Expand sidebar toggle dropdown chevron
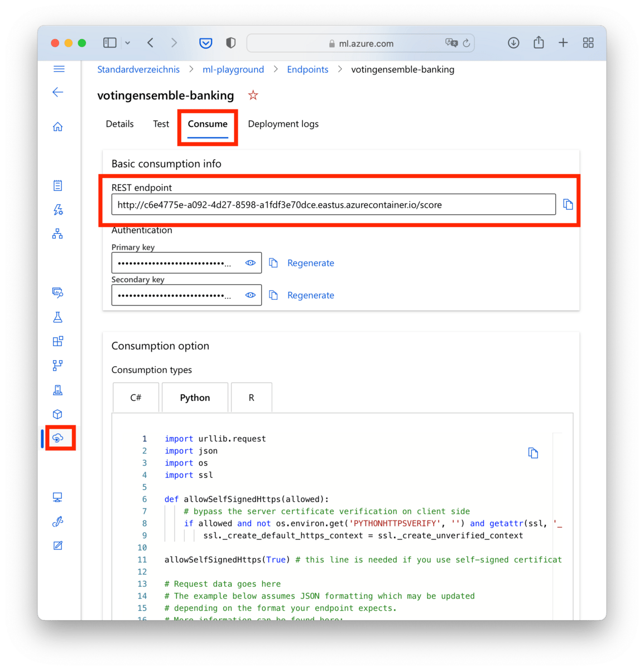 point(128,43)
